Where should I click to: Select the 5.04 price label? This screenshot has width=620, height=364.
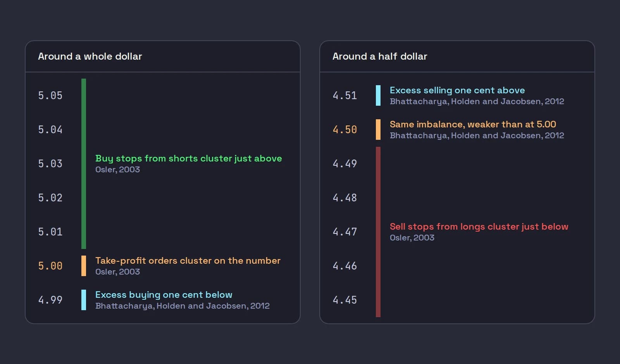(50, 130)
